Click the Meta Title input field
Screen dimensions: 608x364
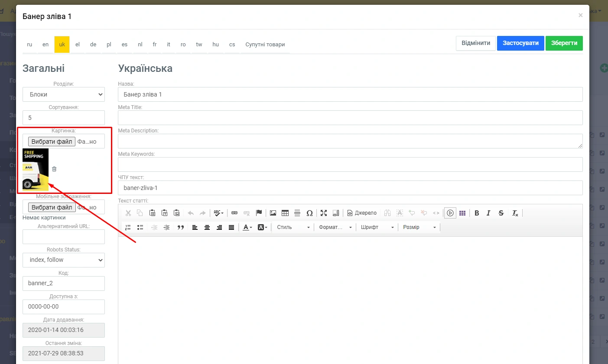tap(350, 118)
